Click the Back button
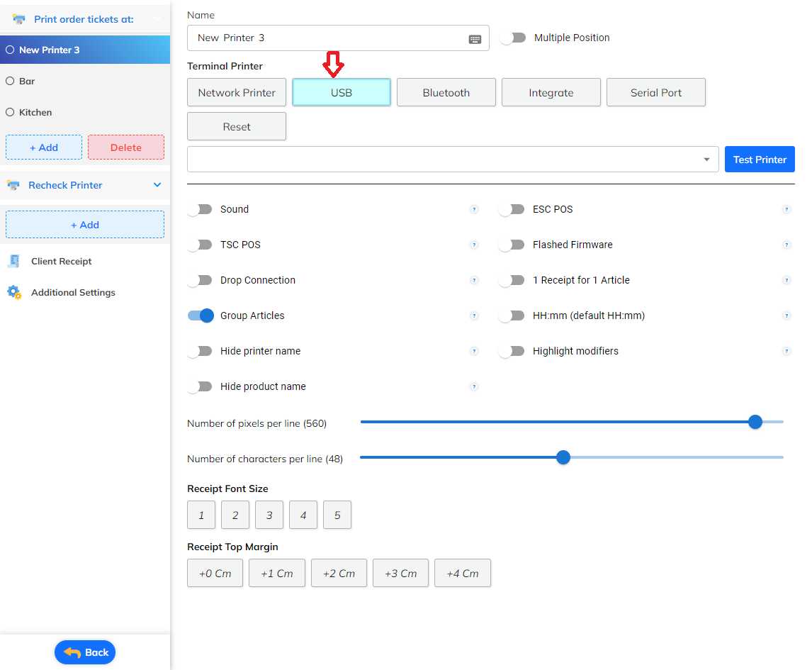Image resolution: width=812 pixels, height=670 pixels. [x=85, y=652]
